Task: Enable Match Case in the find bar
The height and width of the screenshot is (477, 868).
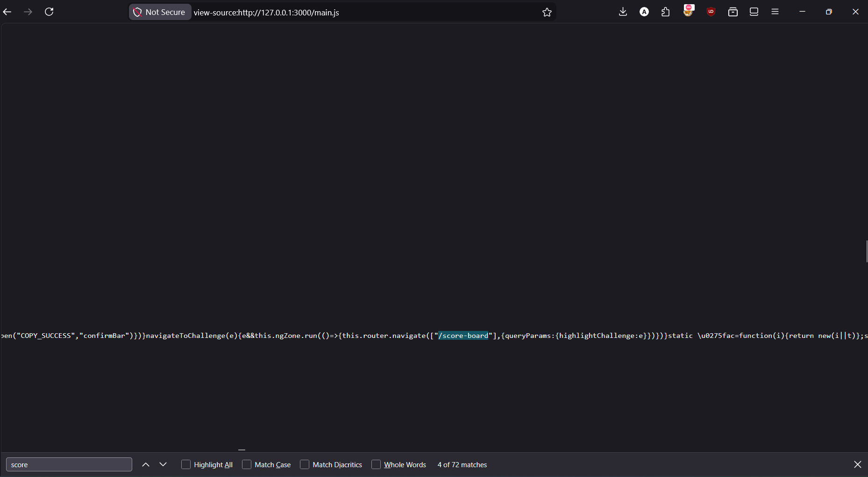Action: [247, 464]
